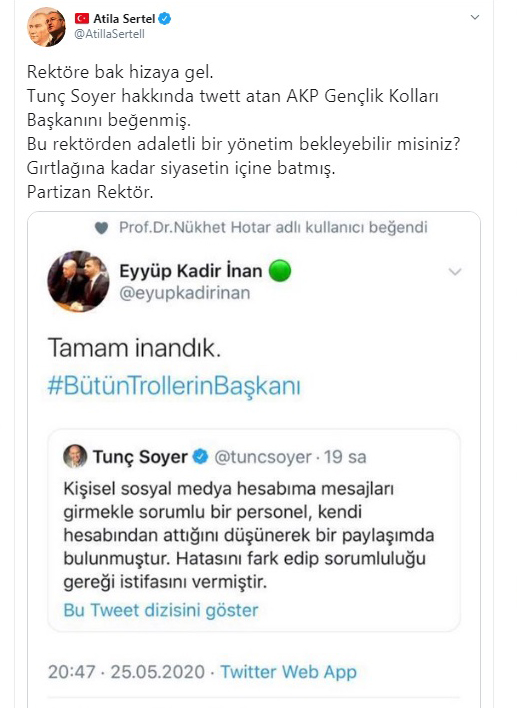Open "Bu Tweet dizisini göster" thread link
The image size is (517, 708).
[161, 610]
